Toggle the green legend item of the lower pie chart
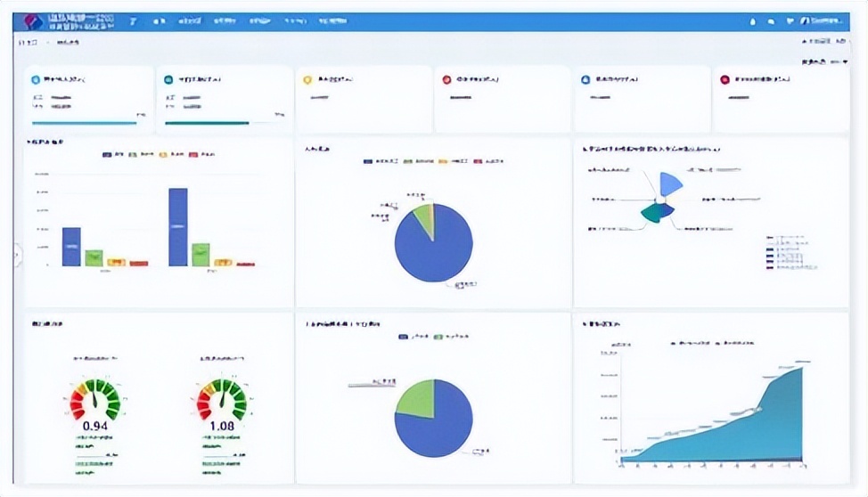Screen dimensions: 868x497 point(438,337)
